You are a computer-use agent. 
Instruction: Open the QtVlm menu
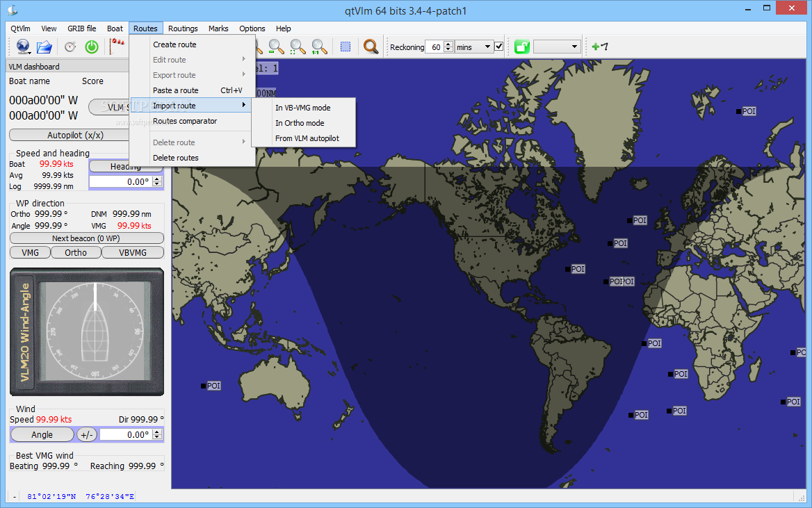[x=21, y=28]
